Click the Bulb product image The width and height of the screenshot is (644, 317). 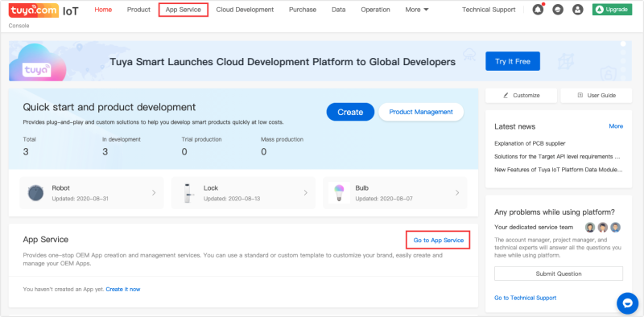[339, 192]
